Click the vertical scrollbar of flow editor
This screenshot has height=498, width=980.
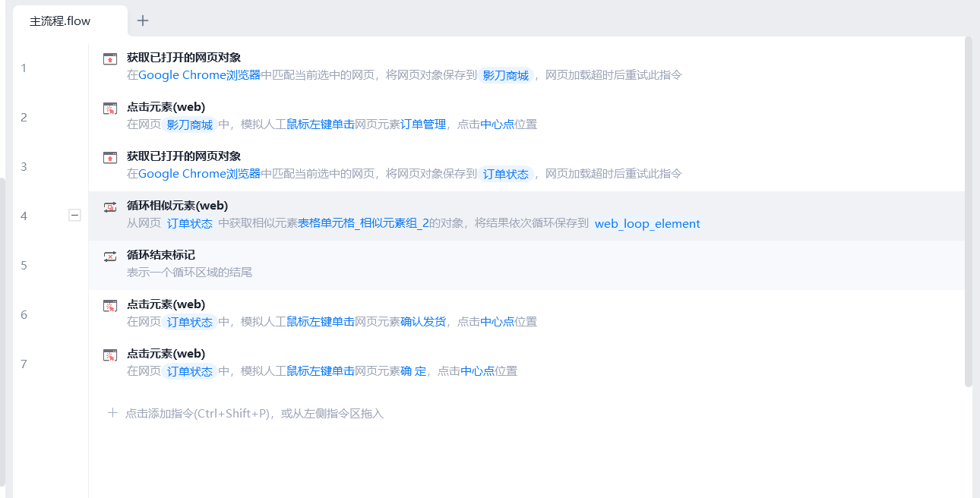pos(969,213)
